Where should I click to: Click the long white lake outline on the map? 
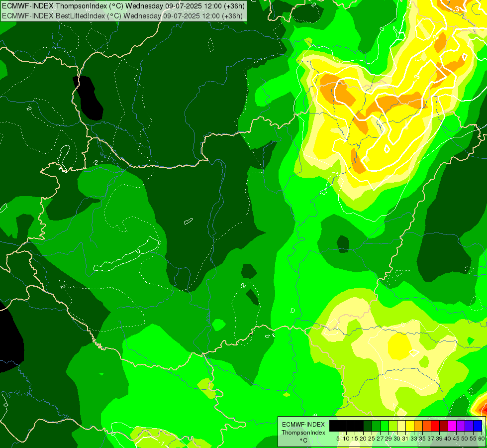(x=126, y=254)
